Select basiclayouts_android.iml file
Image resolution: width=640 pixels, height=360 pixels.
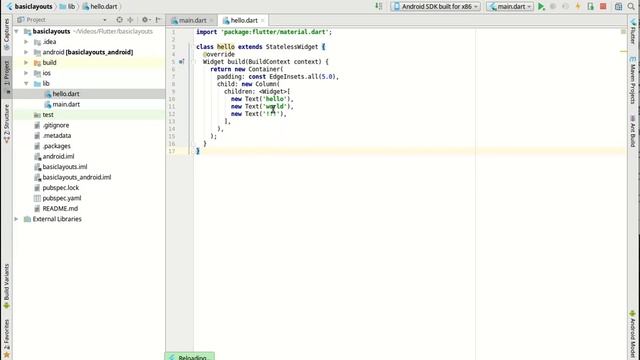pos(77,177)
